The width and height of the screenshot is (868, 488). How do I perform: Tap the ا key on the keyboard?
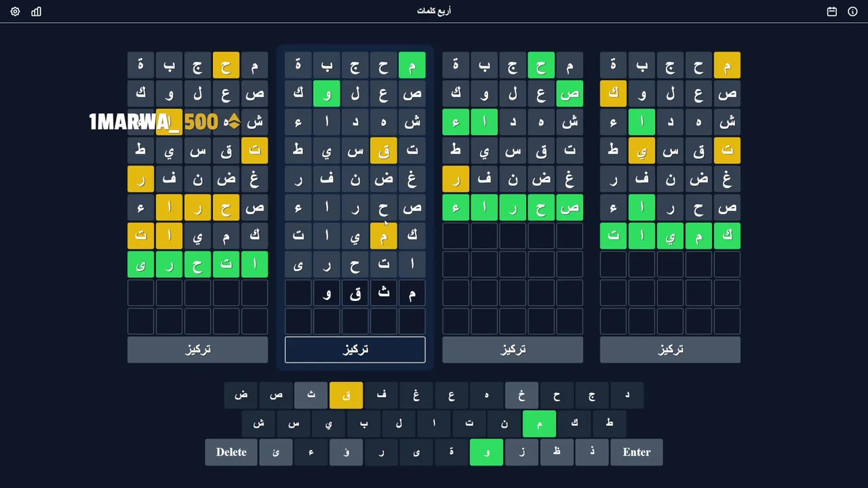(434, 424)
